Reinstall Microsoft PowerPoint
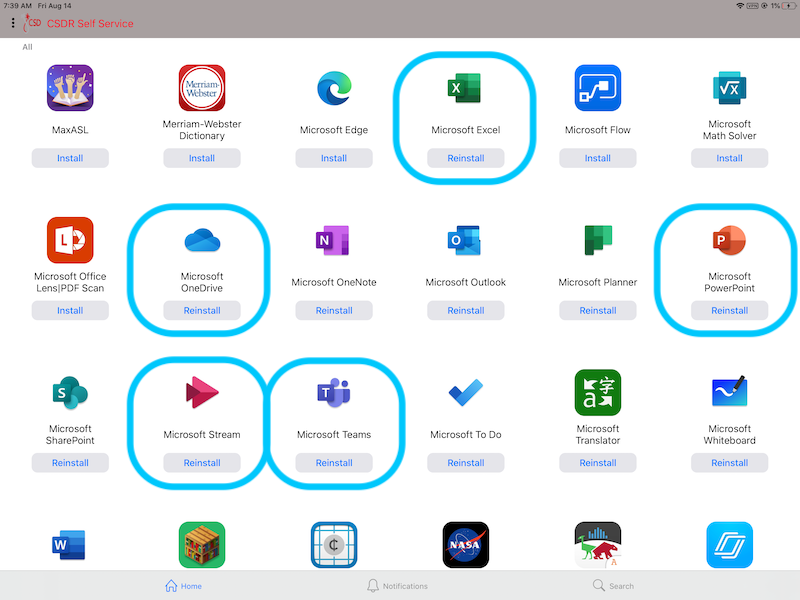This screenshot has height=600, width=800. point(730,310)
